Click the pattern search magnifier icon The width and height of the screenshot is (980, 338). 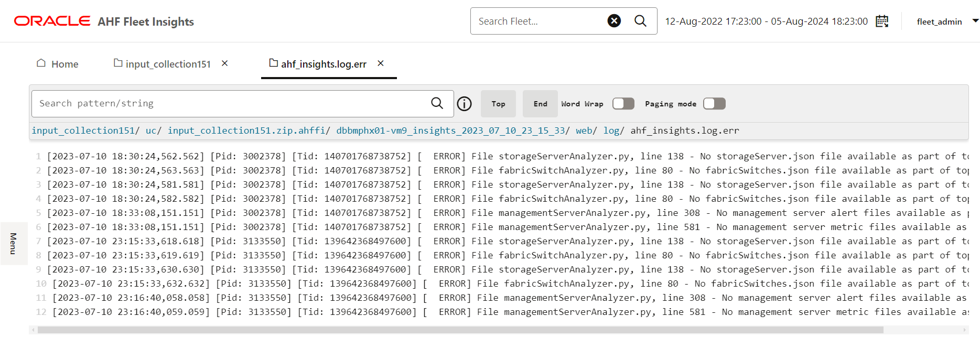437,103
